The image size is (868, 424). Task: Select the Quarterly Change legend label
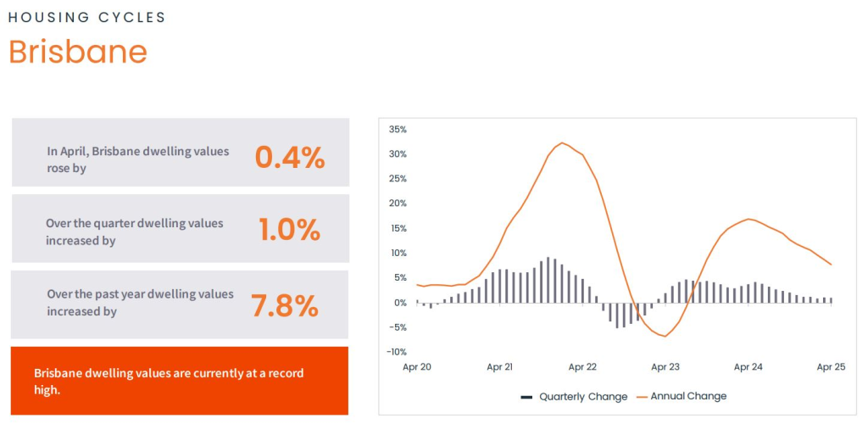[583, 397]
